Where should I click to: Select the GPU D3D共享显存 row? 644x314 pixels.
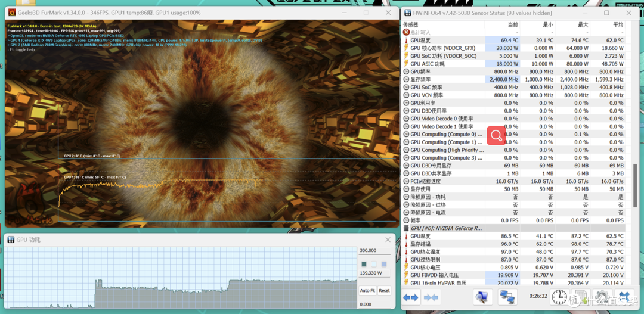(x=514, y=173)
